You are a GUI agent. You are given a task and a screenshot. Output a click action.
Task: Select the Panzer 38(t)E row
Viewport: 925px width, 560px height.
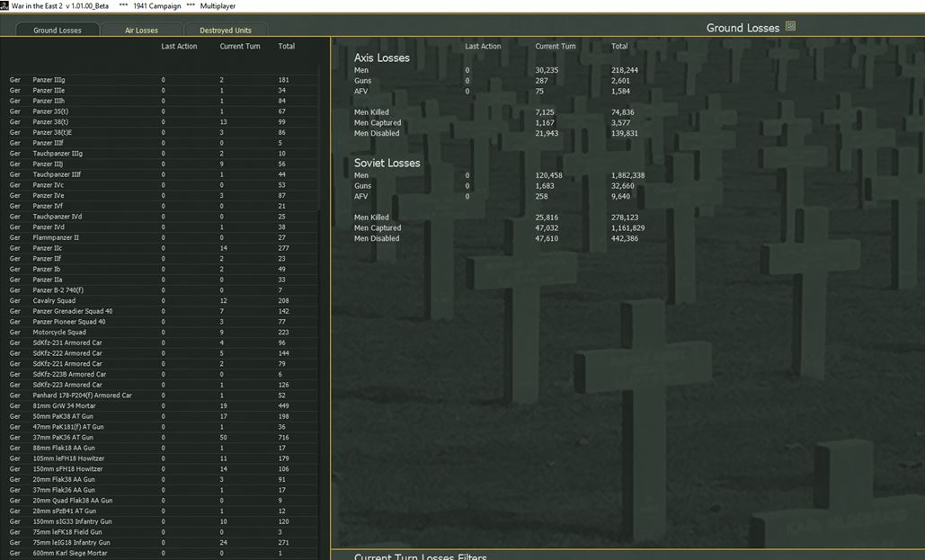coord(162,133)
